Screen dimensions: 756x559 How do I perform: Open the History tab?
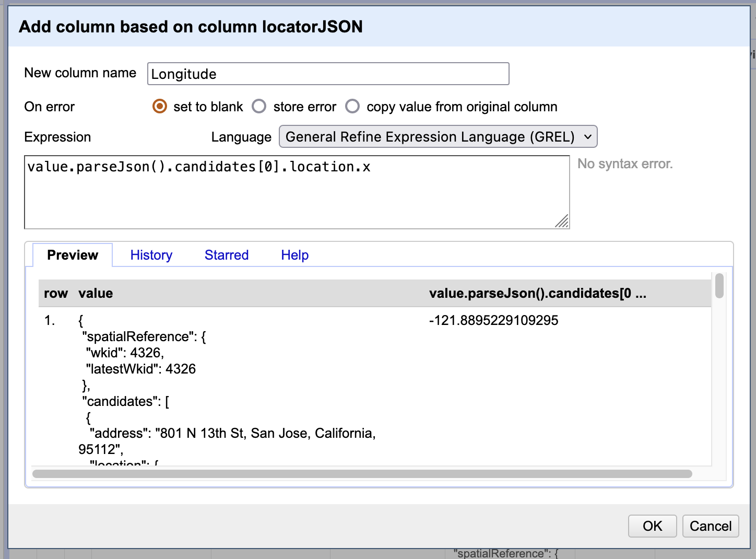tap(151, 255)
